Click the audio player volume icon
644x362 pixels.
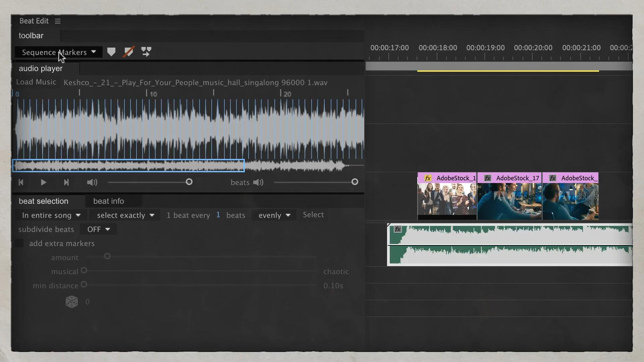(92, 182)
